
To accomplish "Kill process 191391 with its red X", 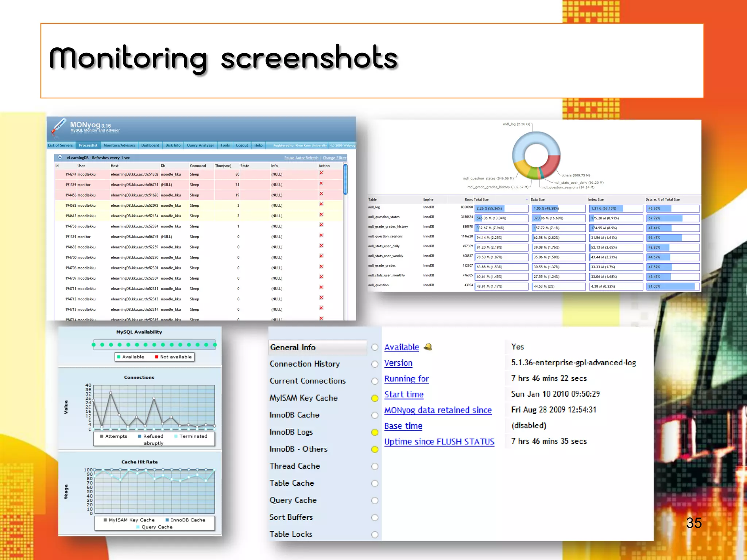I will 321,236.
